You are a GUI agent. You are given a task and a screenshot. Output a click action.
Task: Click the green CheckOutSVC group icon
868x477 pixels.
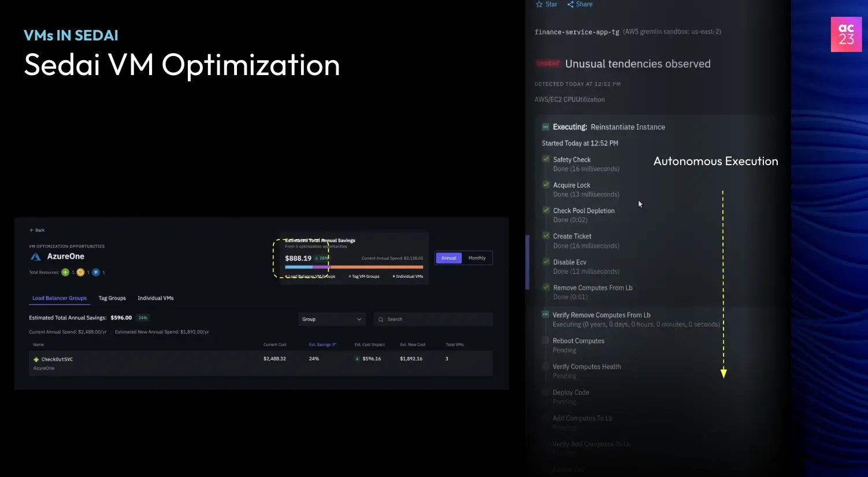pyautogui.click(x=36, y=359)
